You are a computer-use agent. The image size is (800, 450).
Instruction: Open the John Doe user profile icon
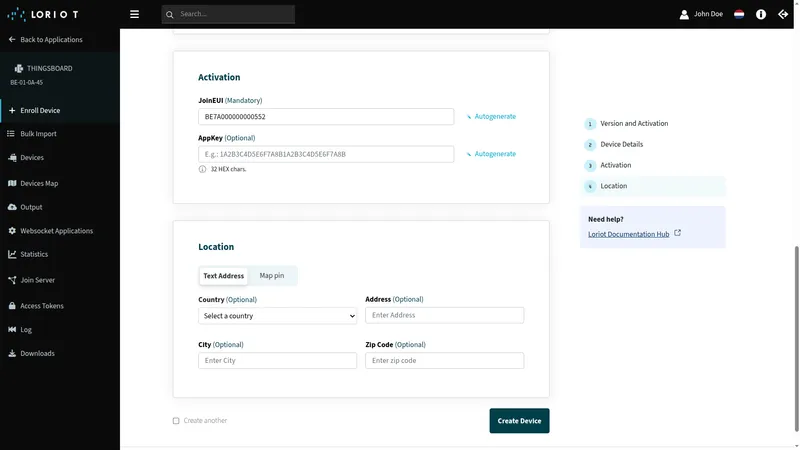point(684,14)
